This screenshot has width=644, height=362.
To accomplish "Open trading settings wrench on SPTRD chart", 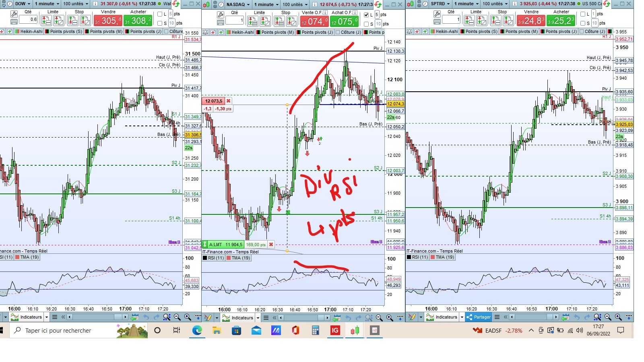I will click(437, 14).
